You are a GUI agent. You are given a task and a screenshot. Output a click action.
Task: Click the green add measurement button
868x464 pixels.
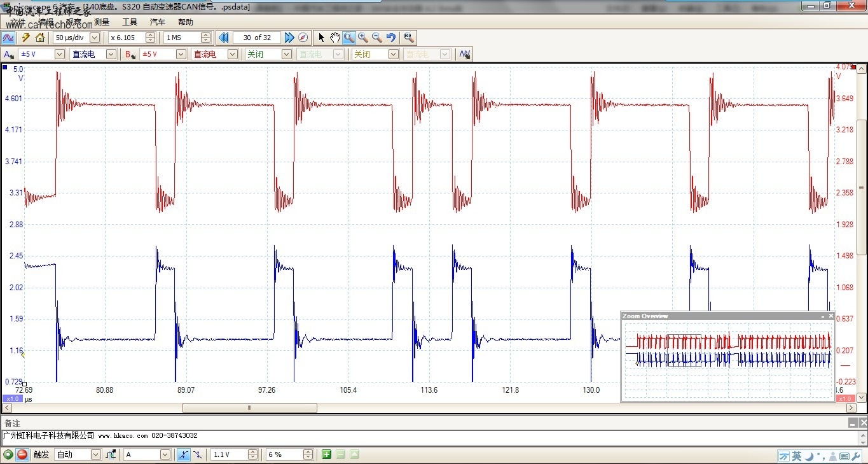326,454
